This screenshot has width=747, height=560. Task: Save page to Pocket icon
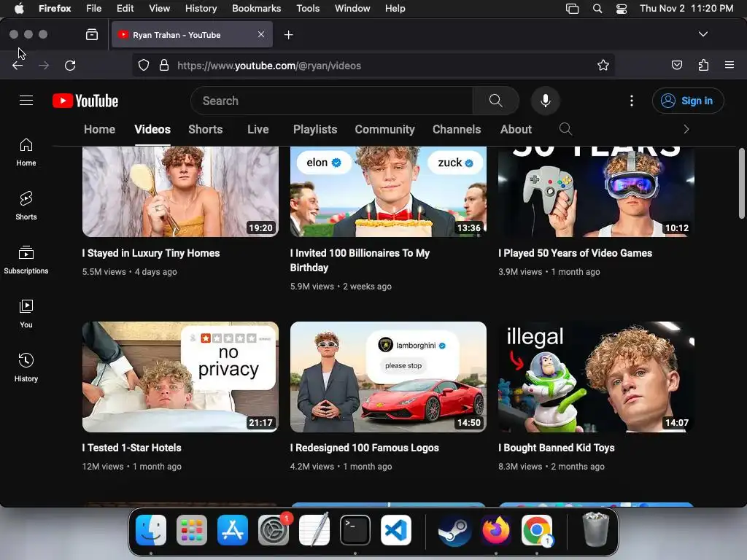677,65
